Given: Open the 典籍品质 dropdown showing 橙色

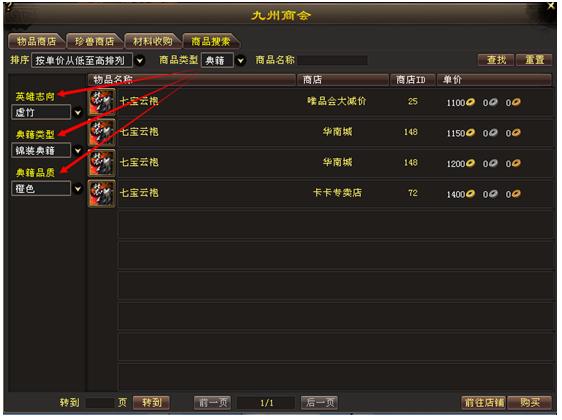Looking at the screenshot, I should (x=78, y=188).
